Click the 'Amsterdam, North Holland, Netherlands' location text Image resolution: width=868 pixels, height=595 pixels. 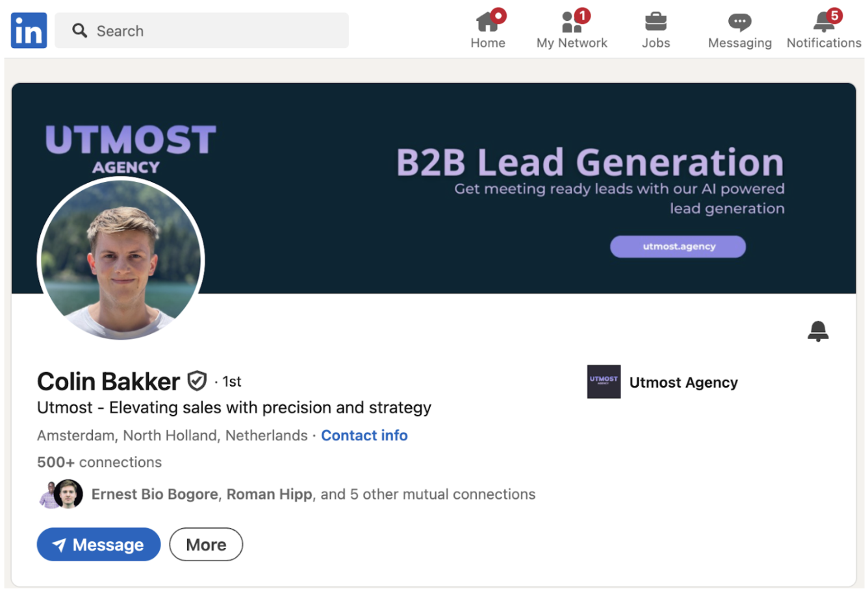coord(172,435)
